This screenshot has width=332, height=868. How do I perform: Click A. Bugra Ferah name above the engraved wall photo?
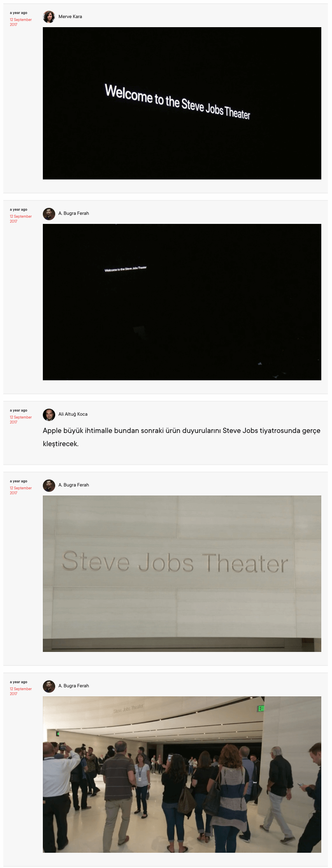(74, 485)
